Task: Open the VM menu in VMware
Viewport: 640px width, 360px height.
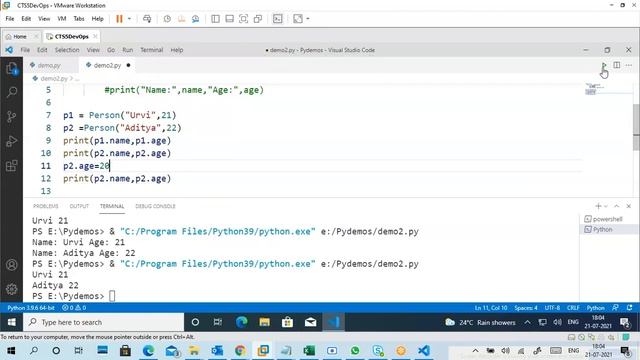Action: point(62,19)
